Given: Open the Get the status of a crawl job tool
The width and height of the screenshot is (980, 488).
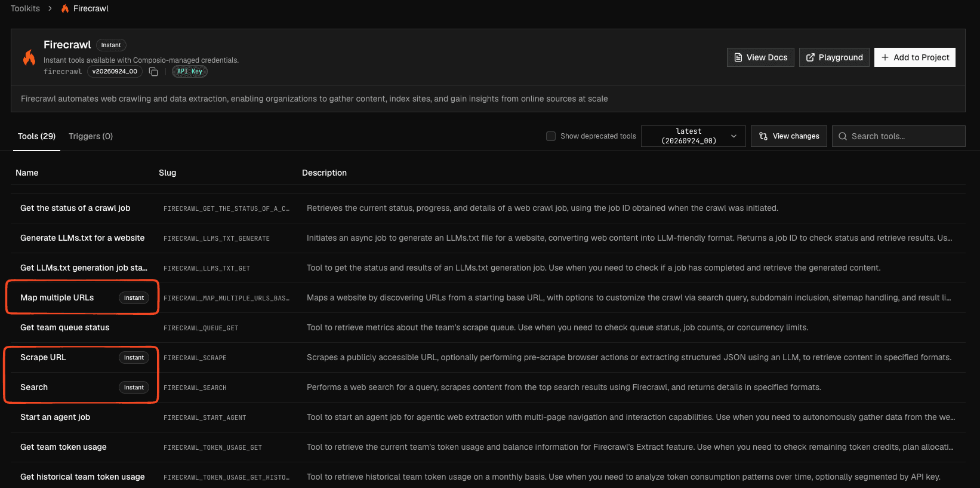Looking at the screenshot, I should 75,208.
